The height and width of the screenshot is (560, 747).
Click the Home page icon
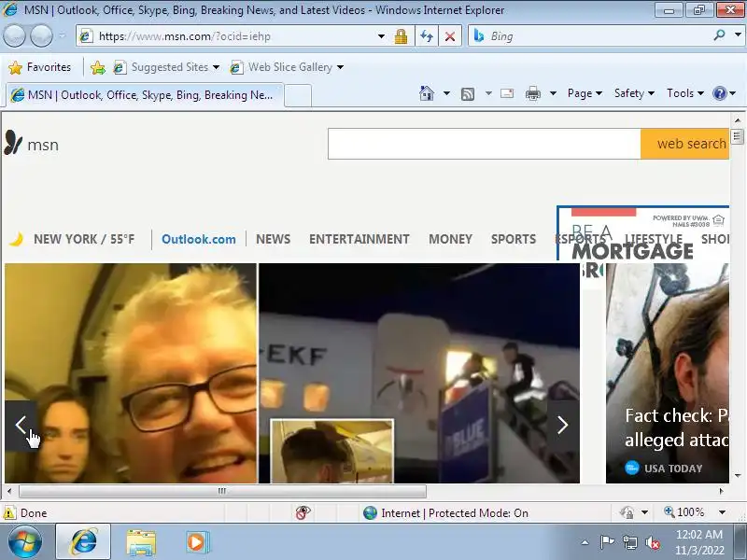coord(427,93)
